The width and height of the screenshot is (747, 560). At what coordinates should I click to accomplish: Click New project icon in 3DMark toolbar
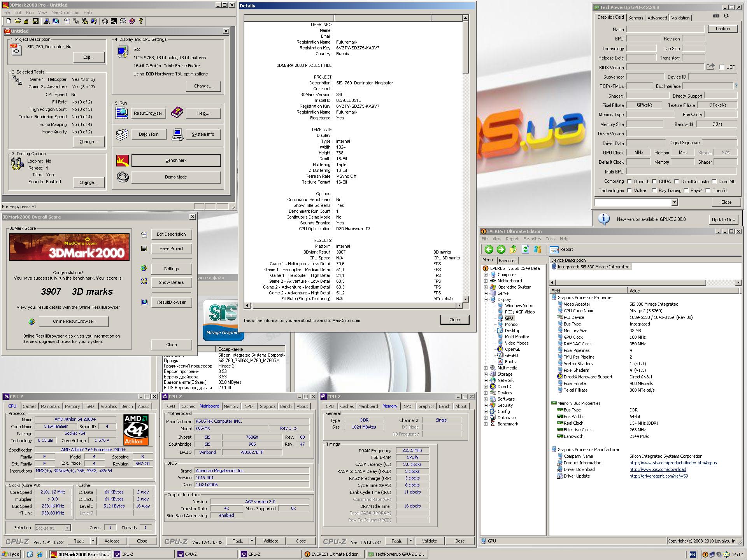9,21
